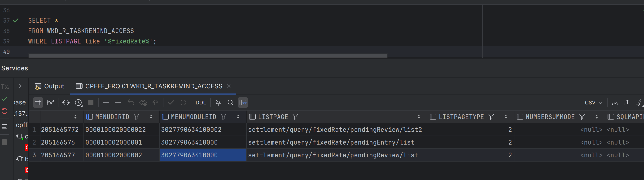Viewport: 644px width, 180px height.
Task: Select cell 3027790634100002
Action: pyautogui.click(x=203, y=130)
